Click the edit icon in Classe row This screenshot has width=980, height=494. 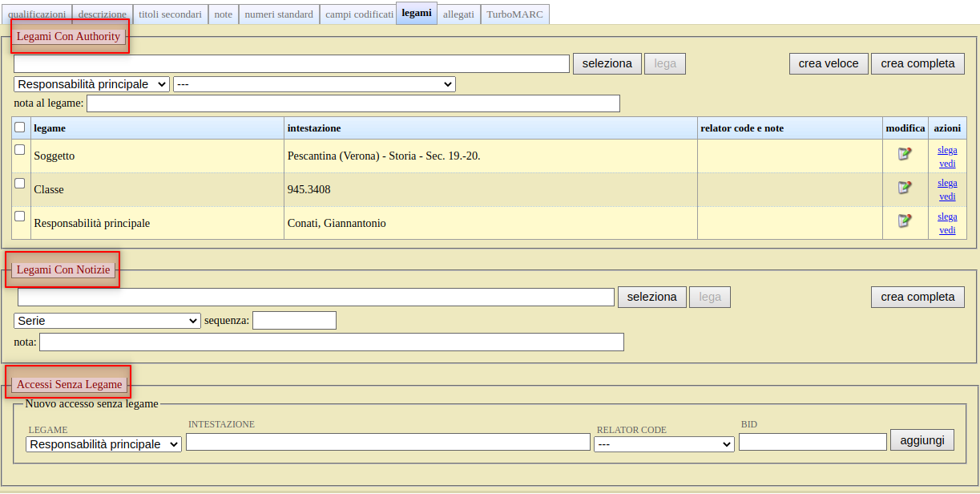pos(905,188)
